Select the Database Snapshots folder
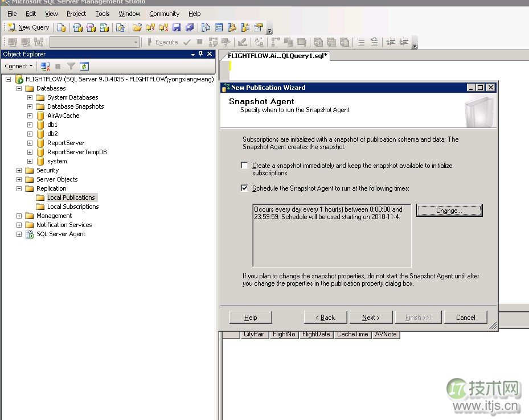Viewport: 529px width, 420px height. tap(76, 106)
